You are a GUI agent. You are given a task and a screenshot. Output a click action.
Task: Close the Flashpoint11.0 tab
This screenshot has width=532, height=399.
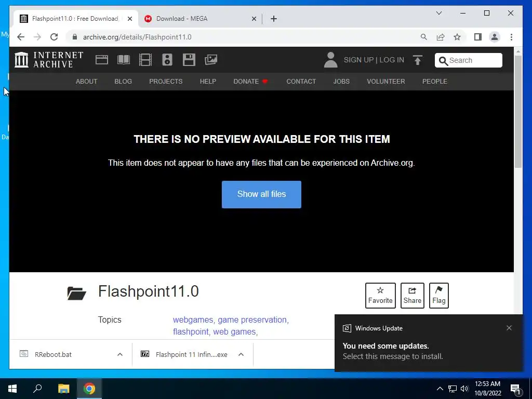129,19
